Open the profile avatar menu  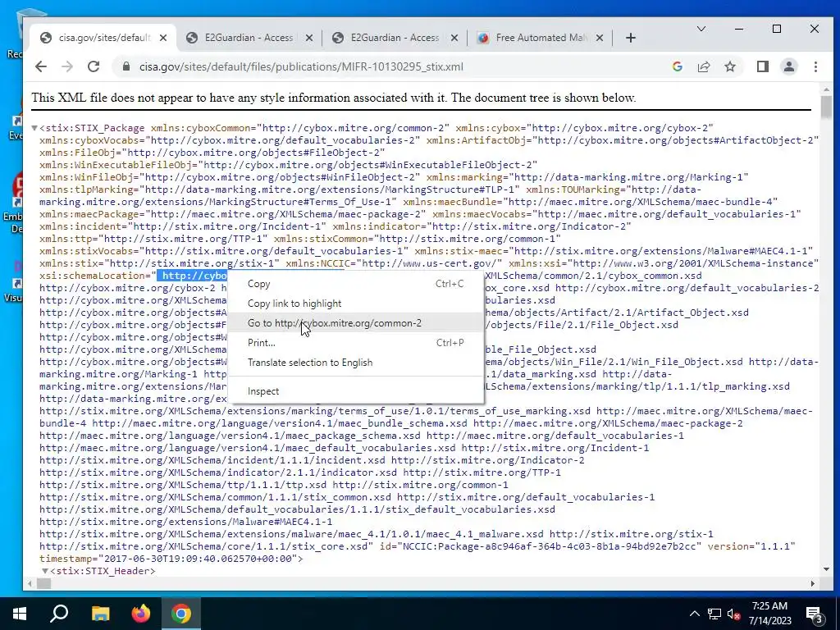tap(788, 66)
